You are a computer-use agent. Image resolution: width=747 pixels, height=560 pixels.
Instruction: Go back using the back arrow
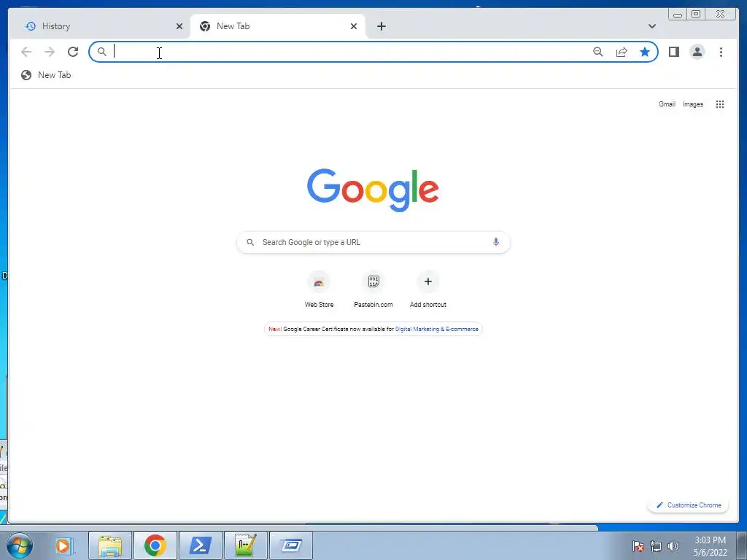26,52
